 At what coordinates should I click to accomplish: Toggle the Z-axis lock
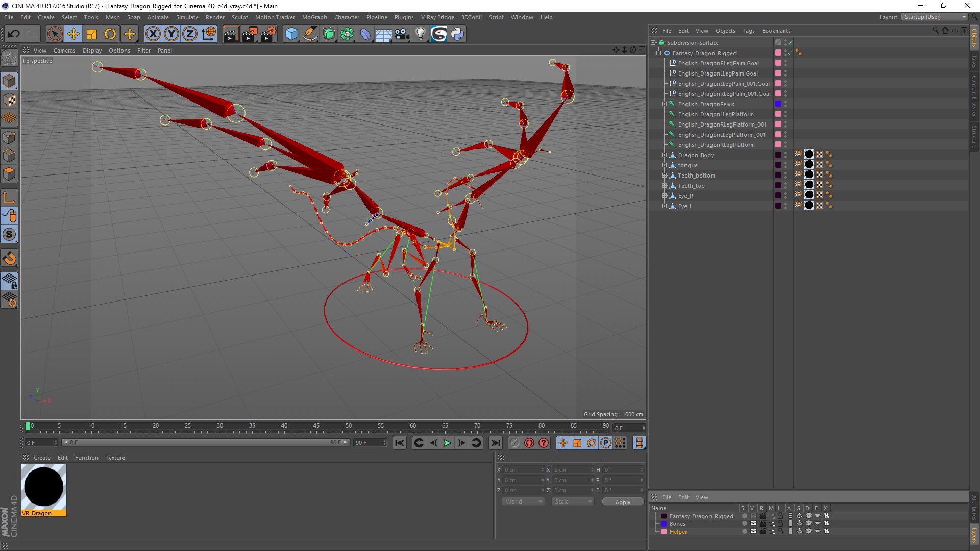190,34
